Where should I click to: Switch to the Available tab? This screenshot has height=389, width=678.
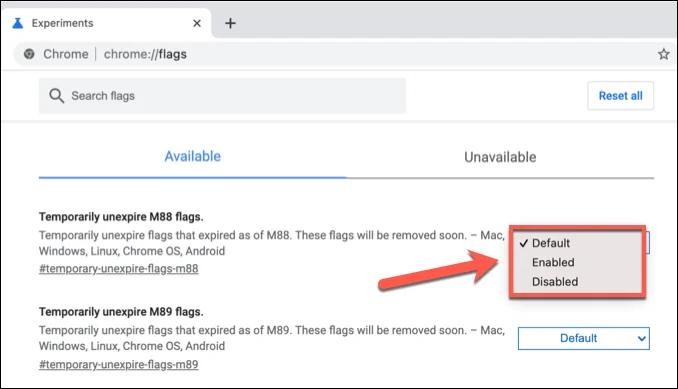click(x=192, y=156)
